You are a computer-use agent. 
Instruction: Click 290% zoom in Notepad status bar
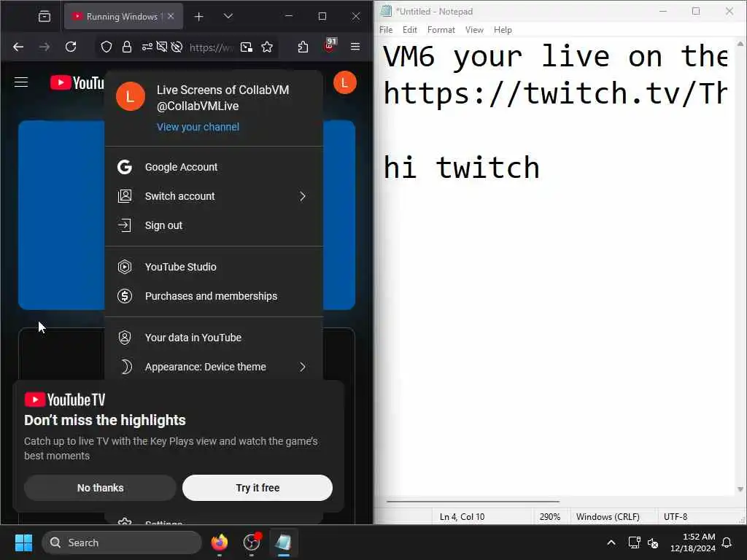coord(550,517)
